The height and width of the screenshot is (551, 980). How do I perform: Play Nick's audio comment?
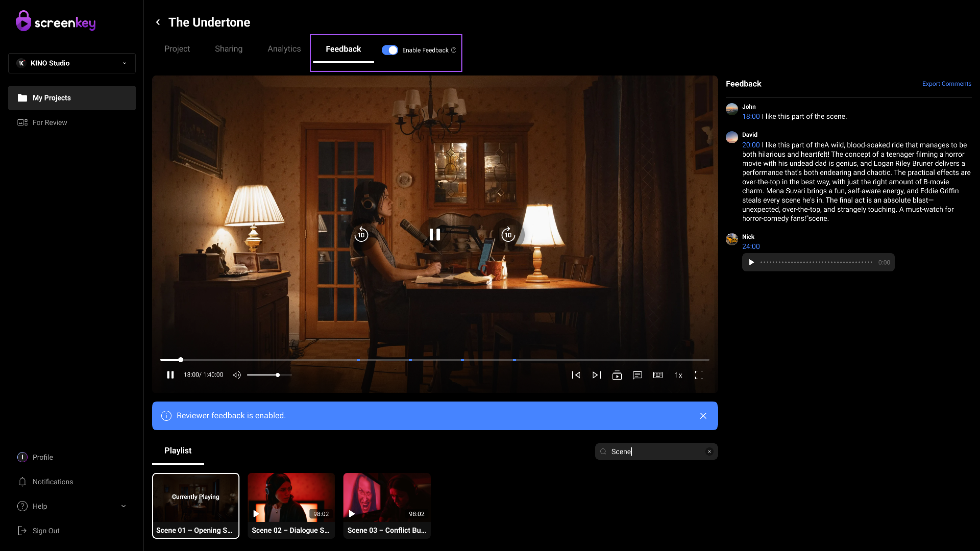[751, 262]
